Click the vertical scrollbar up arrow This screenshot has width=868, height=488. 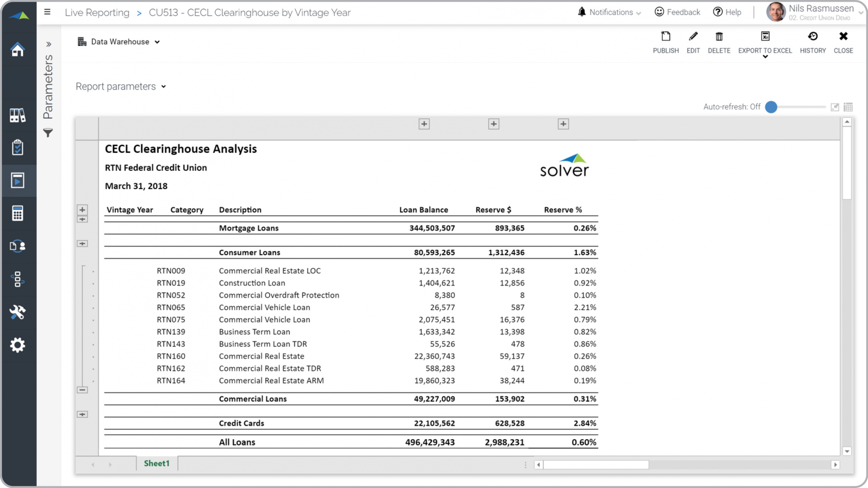(847, 122)
